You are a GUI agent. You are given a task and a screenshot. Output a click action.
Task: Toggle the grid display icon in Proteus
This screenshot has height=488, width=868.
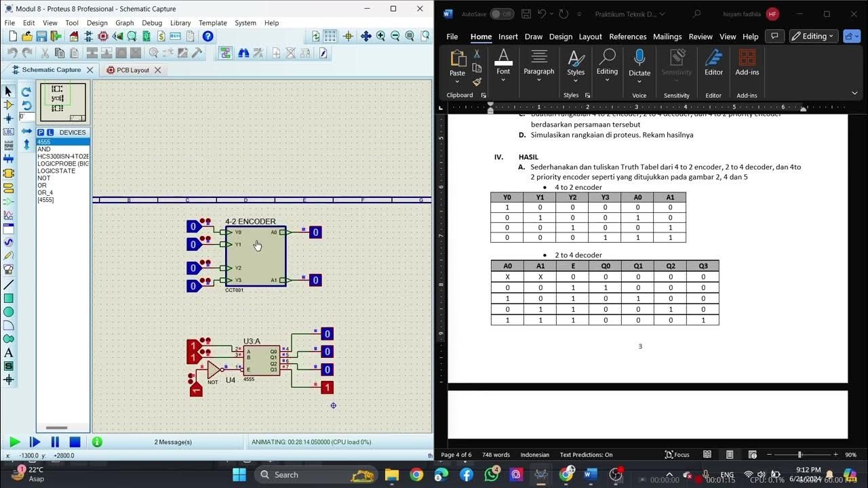click(330, 37)
